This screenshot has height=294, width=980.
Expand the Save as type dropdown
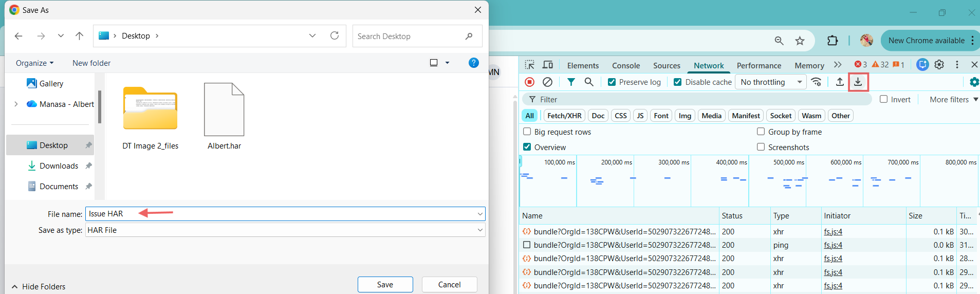coord(480,230)
